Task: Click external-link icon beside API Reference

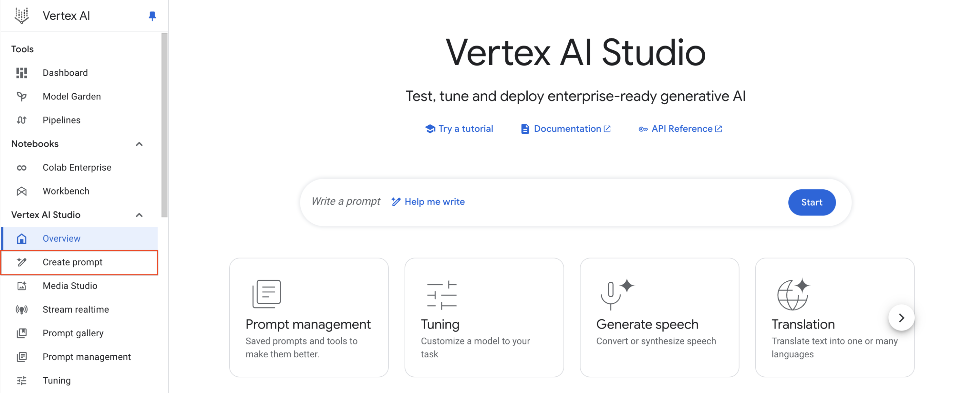Action: (x=718, y=129)
